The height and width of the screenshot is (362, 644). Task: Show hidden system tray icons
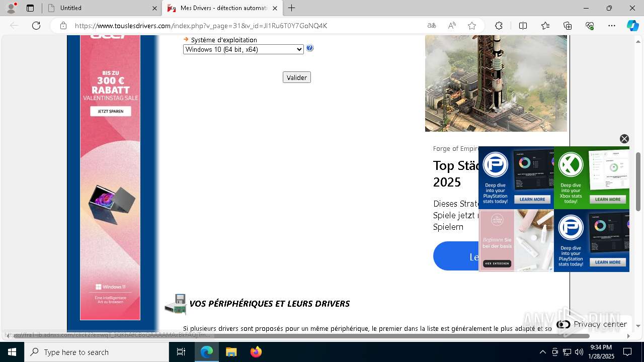click(542, 352)
